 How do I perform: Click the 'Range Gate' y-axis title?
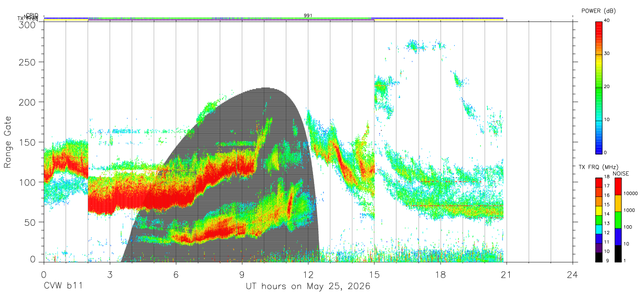pyautogui.click(x=8, y=142)
